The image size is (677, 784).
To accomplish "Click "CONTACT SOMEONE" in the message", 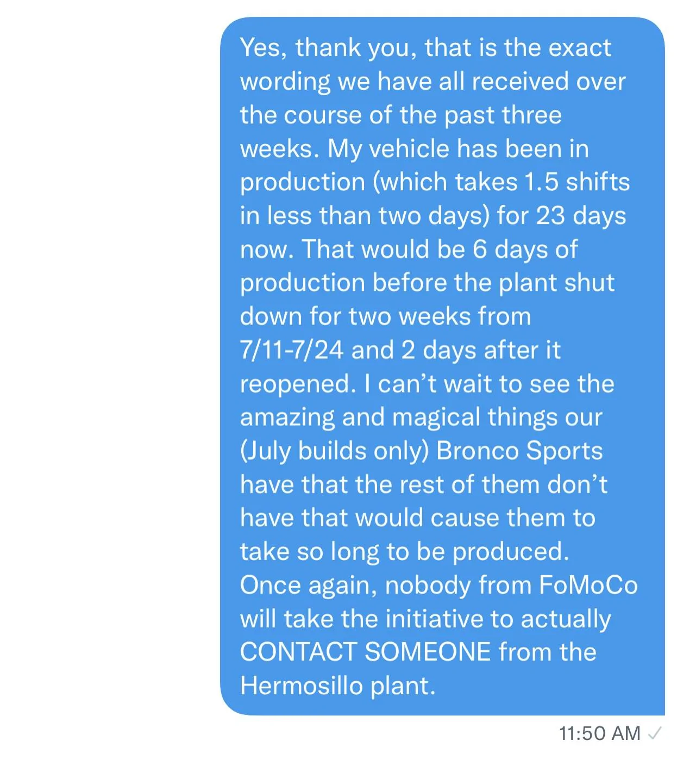I will [365, 652].
